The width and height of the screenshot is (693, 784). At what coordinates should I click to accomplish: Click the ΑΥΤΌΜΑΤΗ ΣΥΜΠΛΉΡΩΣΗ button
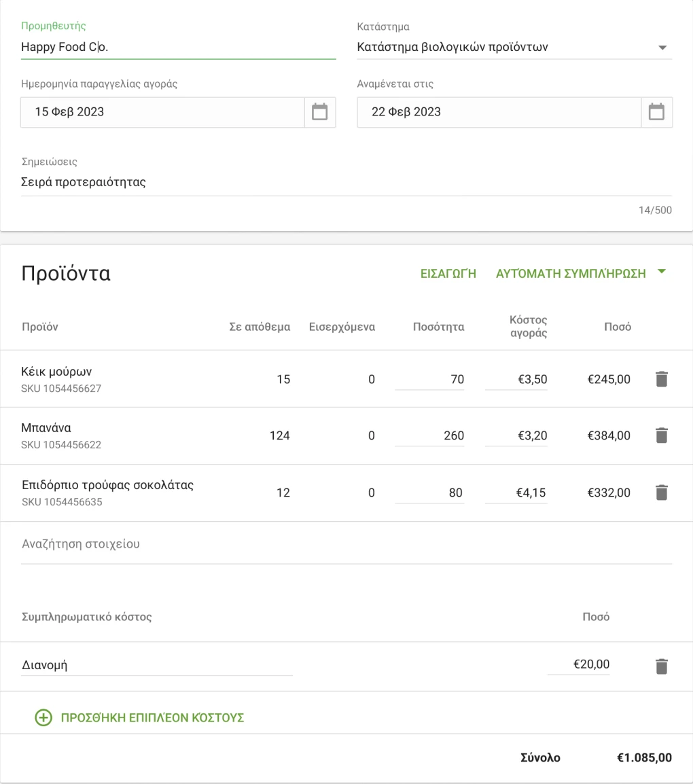[x=571, y=274]
